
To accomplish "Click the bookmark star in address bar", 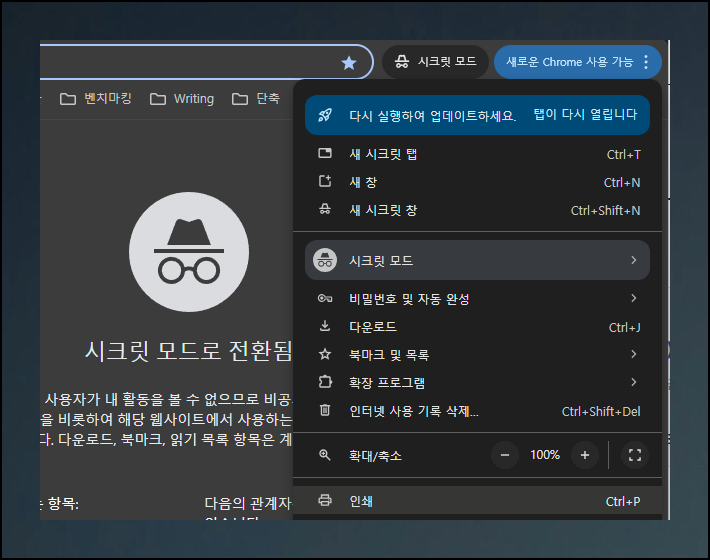I will click(x=349, y=62).
